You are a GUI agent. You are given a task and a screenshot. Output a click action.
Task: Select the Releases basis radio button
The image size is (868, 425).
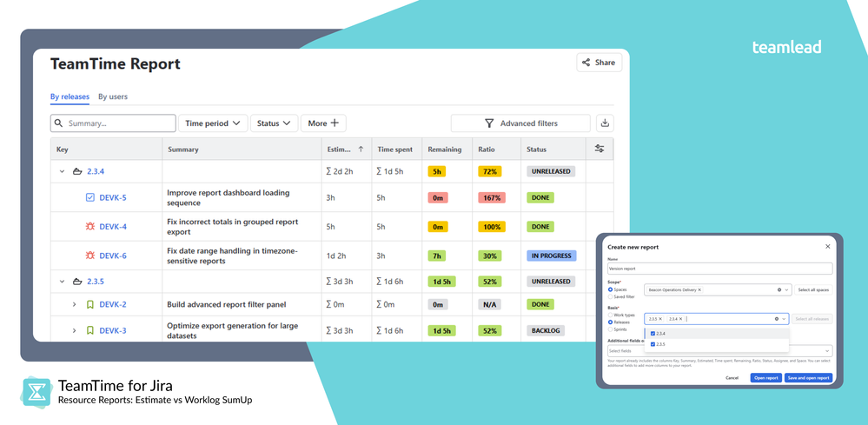pyautogui.click(x=610, y=322)
